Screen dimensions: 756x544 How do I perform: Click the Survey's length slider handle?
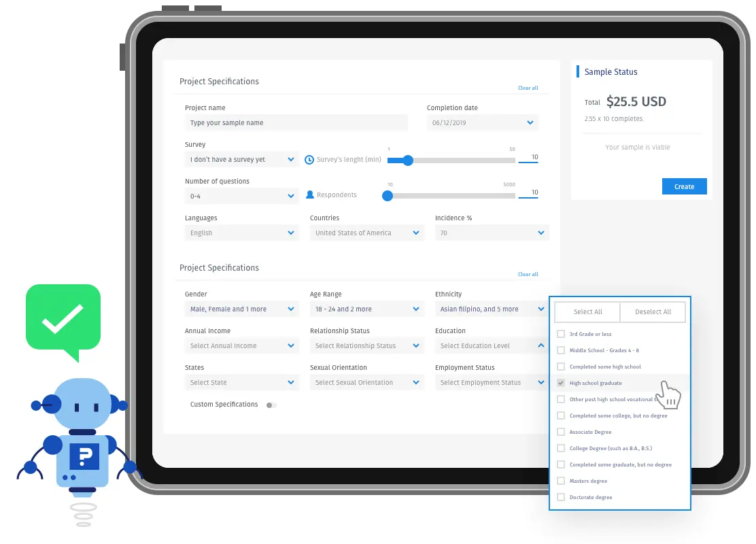click(x=408, y=160)
